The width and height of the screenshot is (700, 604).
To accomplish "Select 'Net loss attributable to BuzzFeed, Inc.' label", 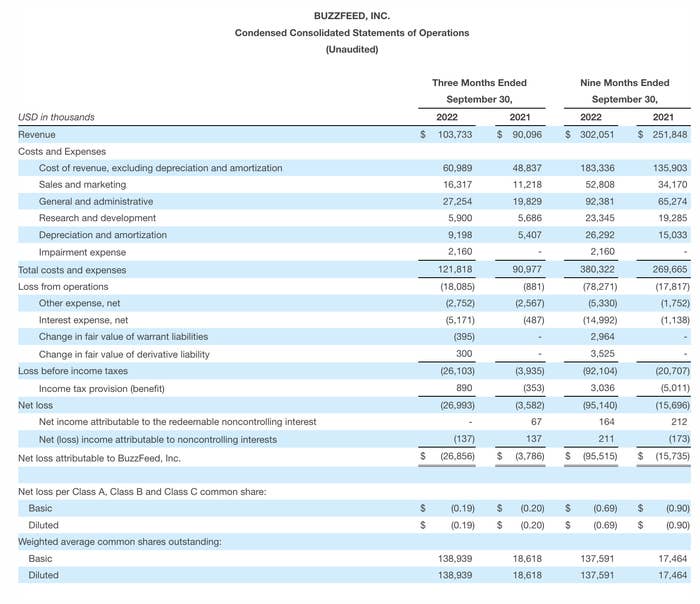I will pyautogui.click(x=100, y=458).
